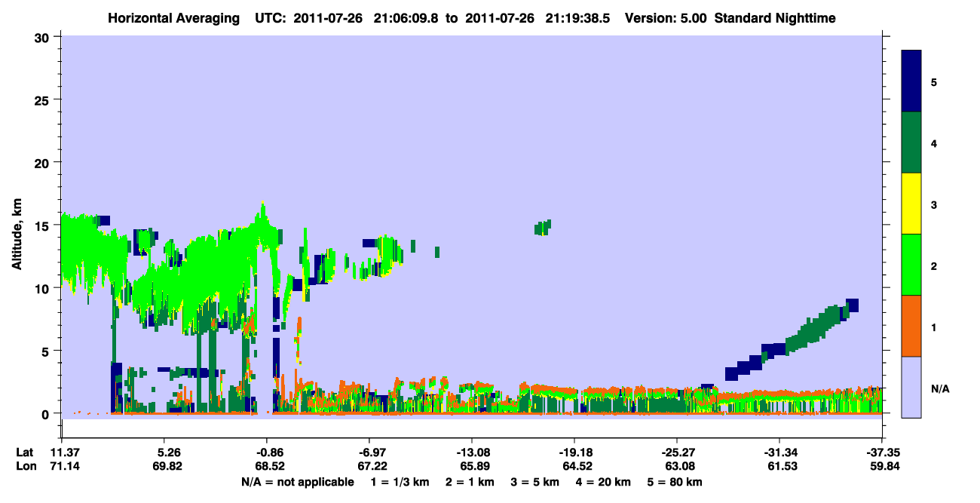
Task: Click the y-axis tick label 20
Action: coord(44,163)
